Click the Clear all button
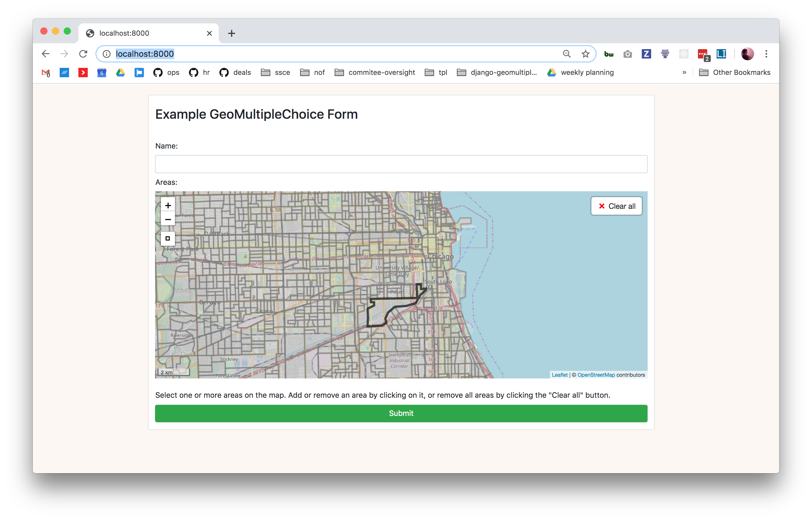Screen dimensions: 812x520 coord(617,206)
